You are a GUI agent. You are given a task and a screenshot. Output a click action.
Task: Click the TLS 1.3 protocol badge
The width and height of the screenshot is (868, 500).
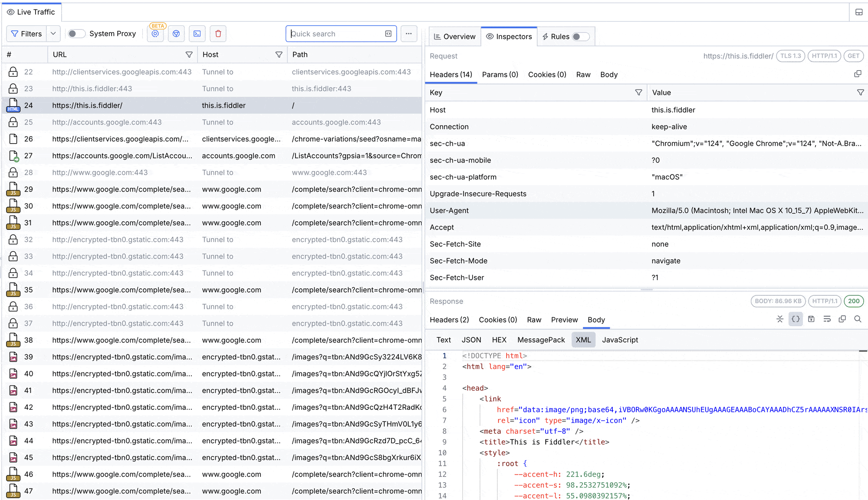click(790, 56)
